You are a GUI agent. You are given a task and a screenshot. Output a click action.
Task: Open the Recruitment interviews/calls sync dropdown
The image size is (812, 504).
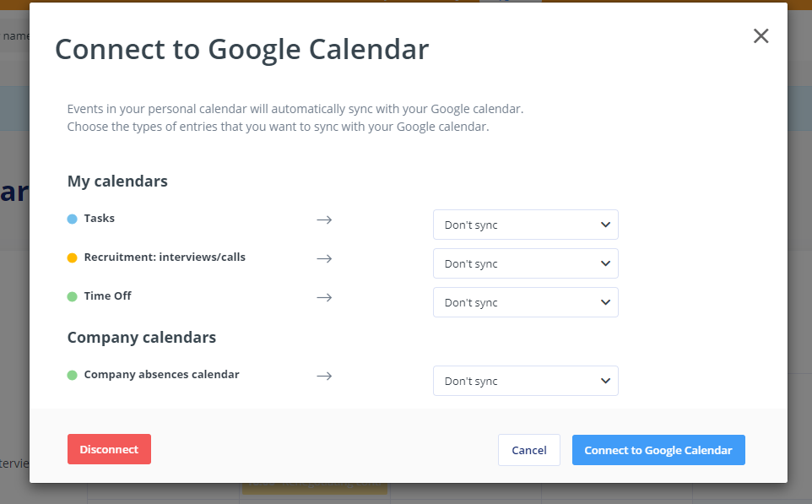pos(526,263)
